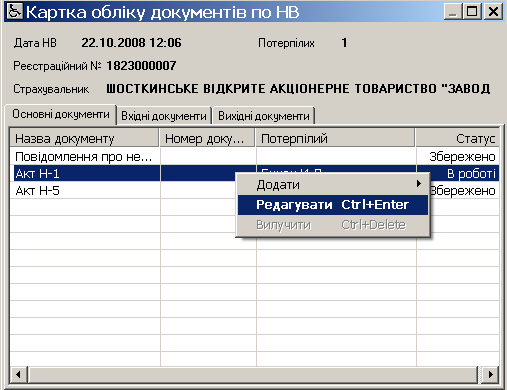Click the date value 22.10.2008 12:06

pos(131,43)
